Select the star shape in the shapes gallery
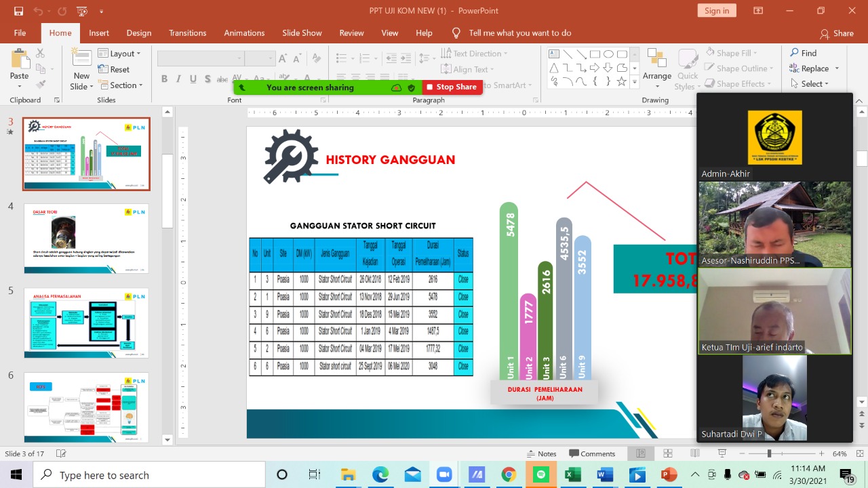 622,81
